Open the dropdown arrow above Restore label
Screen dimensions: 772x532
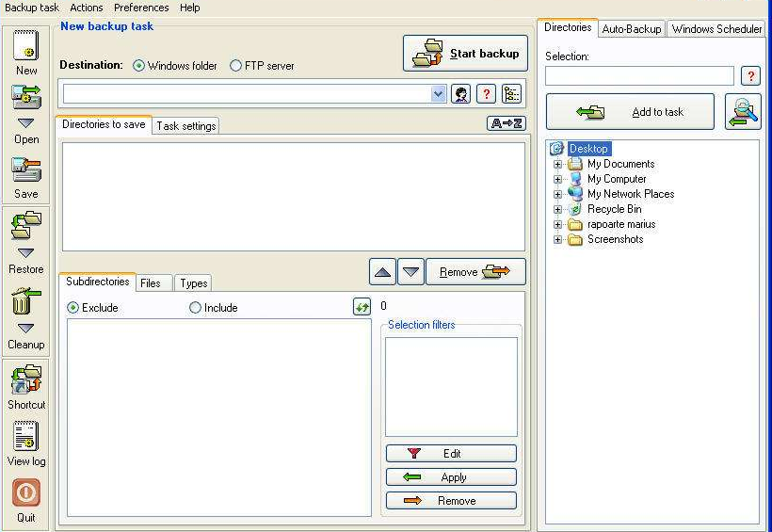(26, 252)
